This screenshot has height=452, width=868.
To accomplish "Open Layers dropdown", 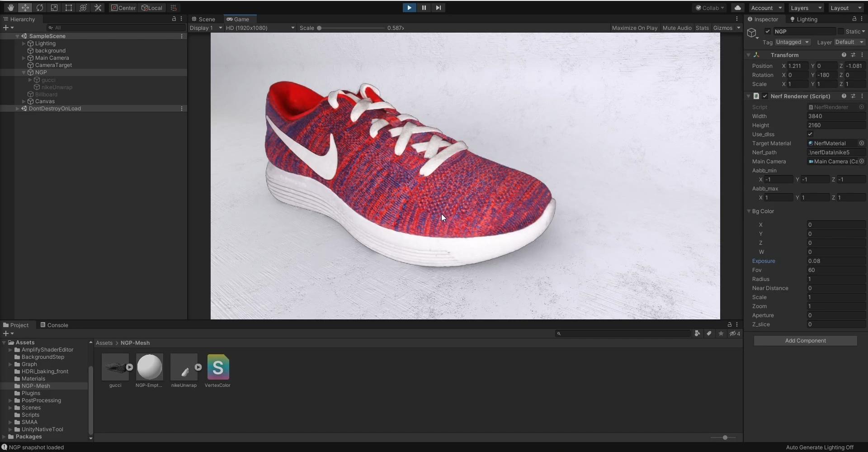I will coord(806,8).
